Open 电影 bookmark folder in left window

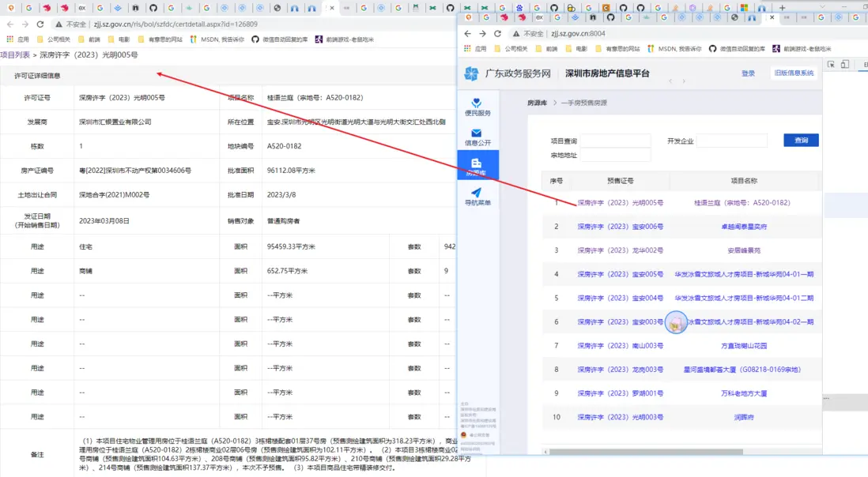(119, 39)
